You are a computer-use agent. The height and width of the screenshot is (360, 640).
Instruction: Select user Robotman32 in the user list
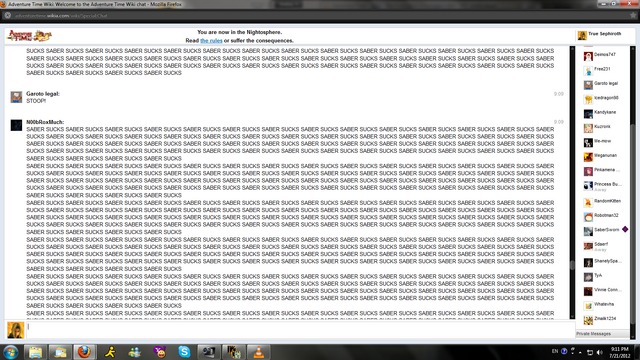point(601,216)
